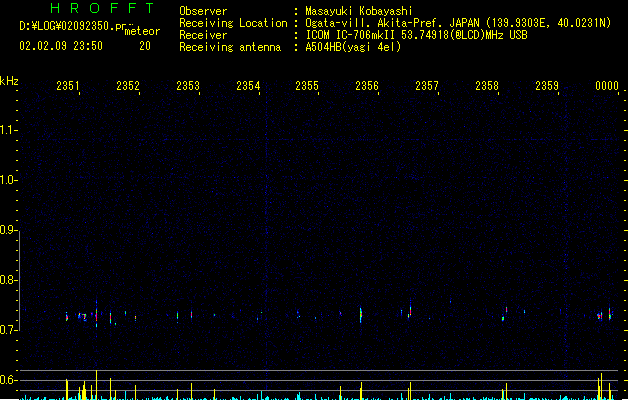Click the HROFFT title text

point(102,8)
